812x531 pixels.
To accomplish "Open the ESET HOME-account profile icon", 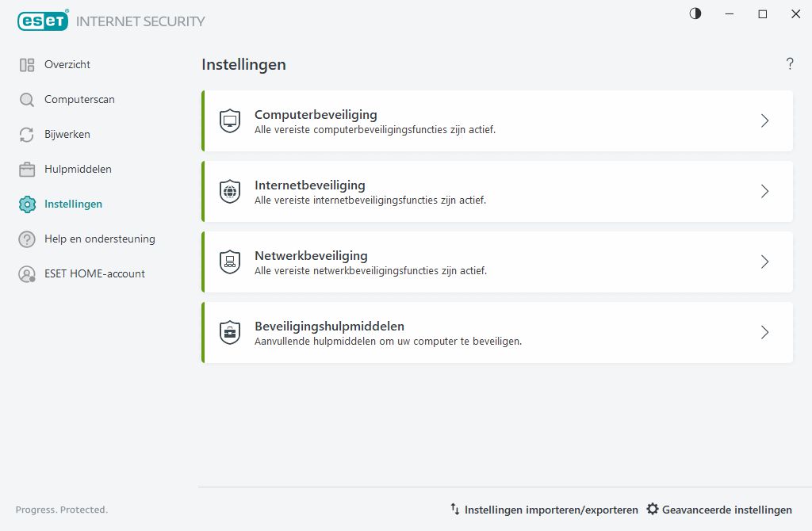I will [x=25, y=273].
